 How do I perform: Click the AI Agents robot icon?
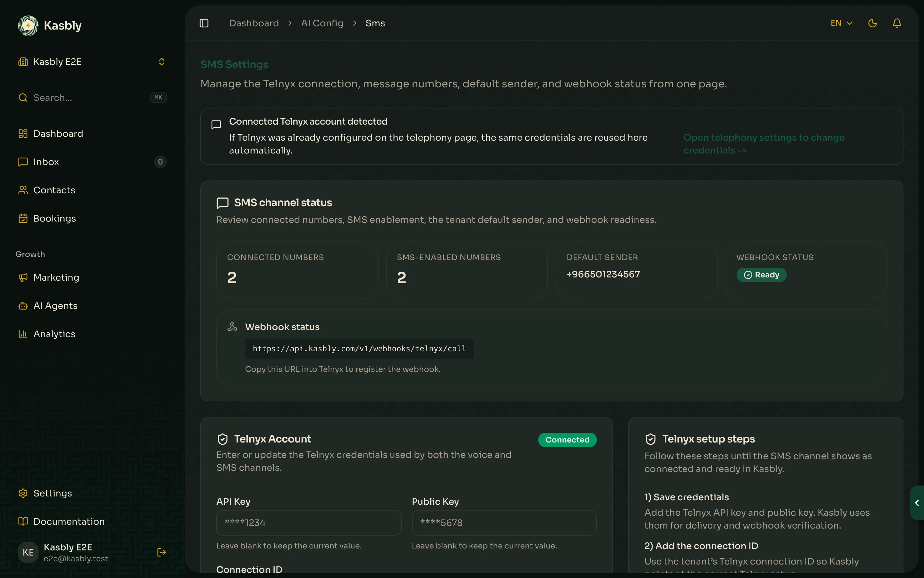23,305
